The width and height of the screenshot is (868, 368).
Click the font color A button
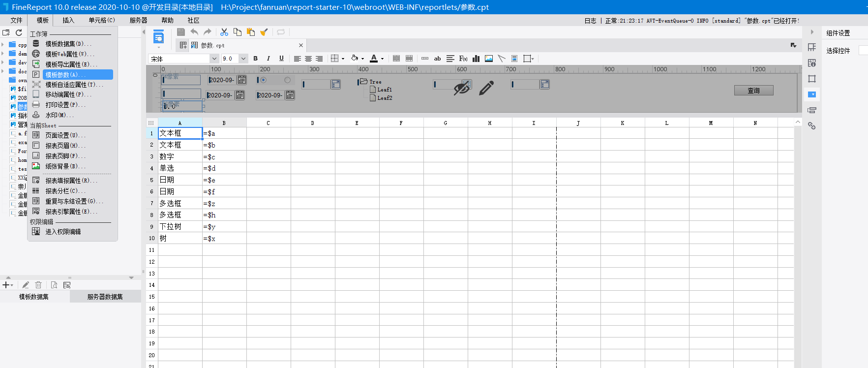click(374, 59)
